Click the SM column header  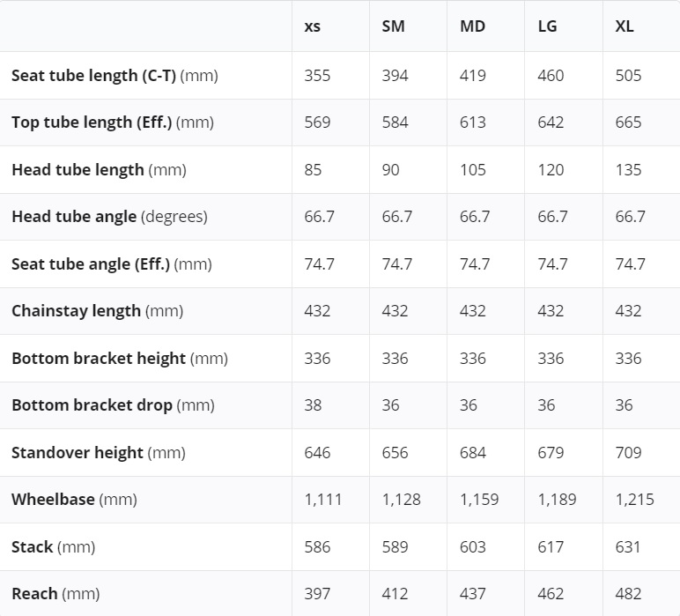[x=393, y=26]
